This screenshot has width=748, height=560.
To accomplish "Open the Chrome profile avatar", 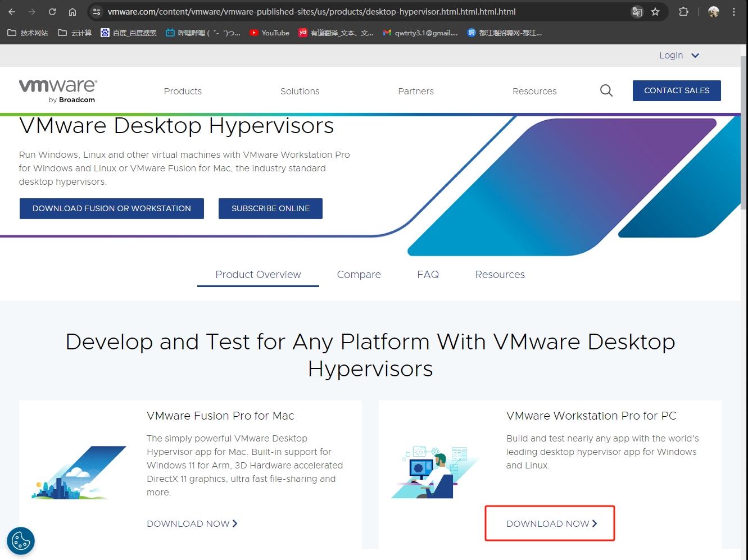I will pos(714,12).
